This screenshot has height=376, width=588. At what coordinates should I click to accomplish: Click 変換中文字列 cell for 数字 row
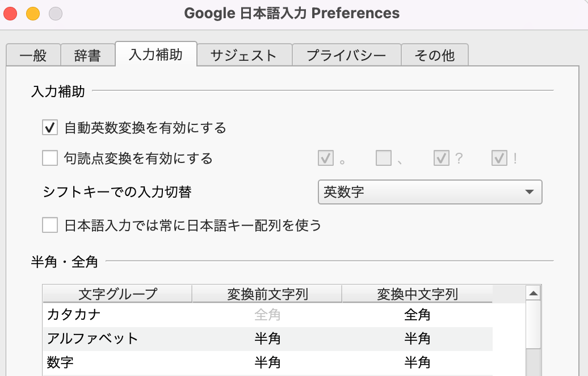[417, 362]
